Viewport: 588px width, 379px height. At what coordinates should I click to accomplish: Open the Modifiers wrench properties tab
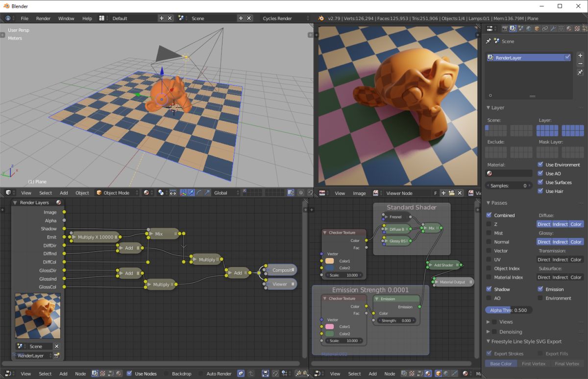click(553, 29)
